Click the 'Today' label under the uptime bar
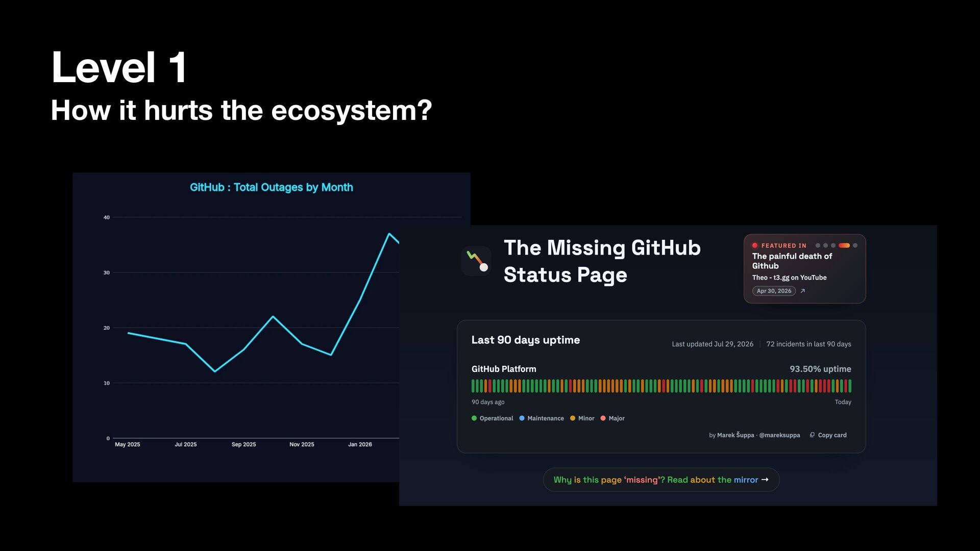980x551 pixels. [x=843, y=402]
